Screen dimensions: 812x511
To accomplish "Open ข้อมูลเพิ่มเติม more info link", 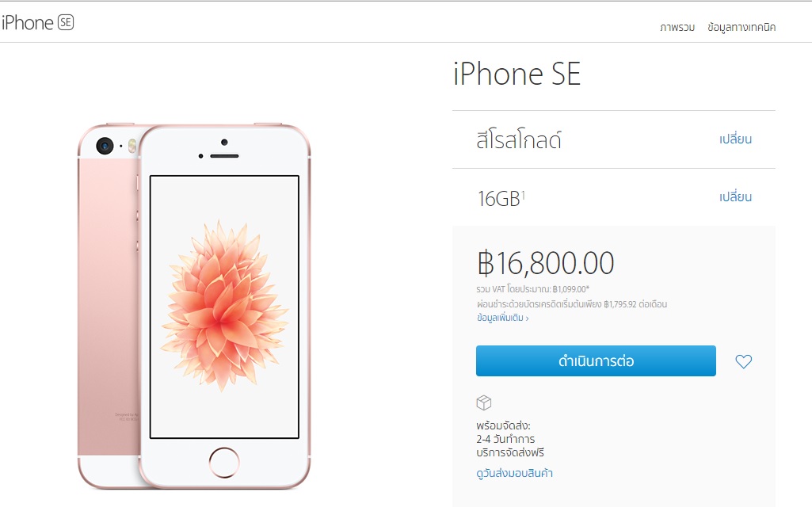I will [x=500, y=318].
